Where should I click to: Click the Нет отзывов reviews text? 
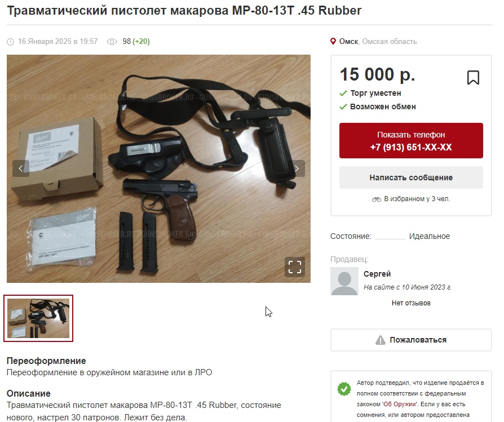pos(411,303)
